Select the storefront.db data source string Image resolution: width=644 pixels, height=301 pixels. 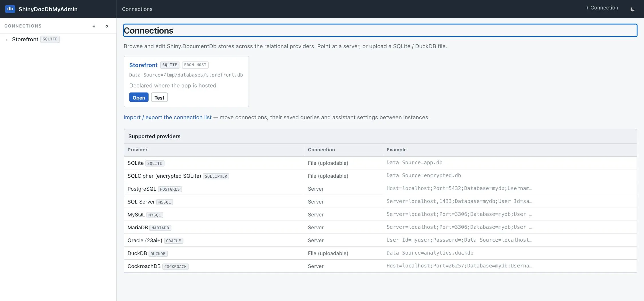[x=186, y=75]
